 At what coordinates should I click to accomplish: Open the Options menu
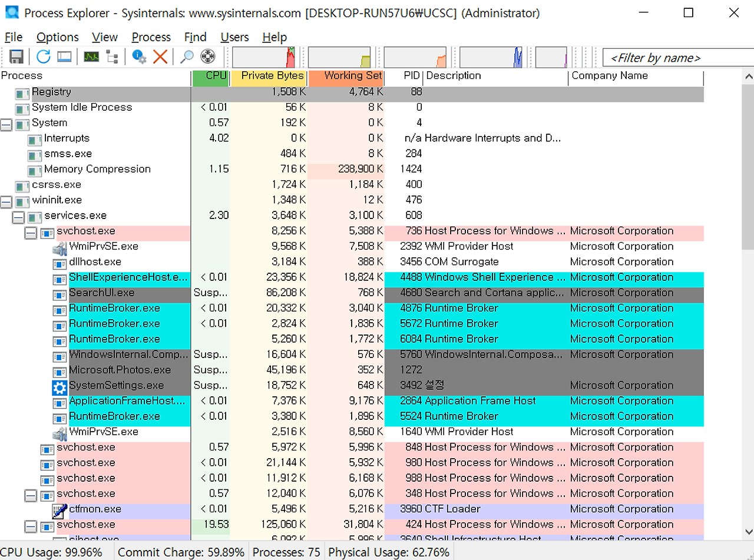pyautogui.click(x=58, y=37)
